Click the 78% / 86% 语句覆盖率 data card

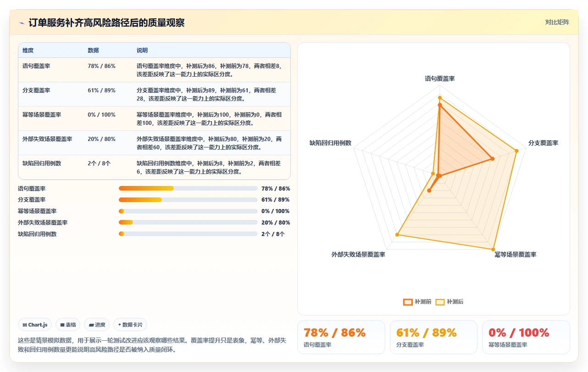coord(341,337)
